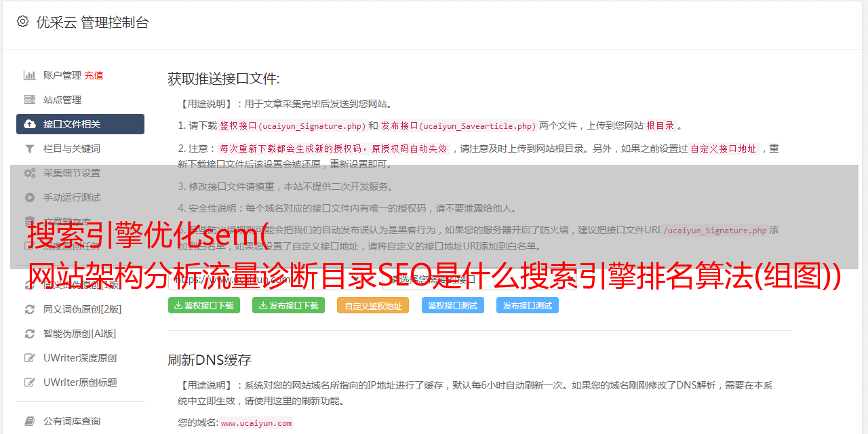
Task: Click the 获取推送接口文件: heading
Action: [x=224, y=79]
